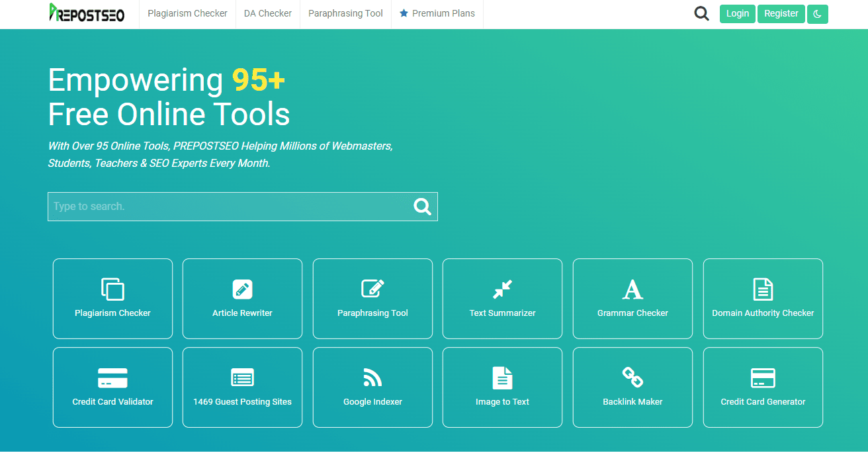Click the Image to Text file icon
Screen dimensions: 868x453
tap(502, 377)
